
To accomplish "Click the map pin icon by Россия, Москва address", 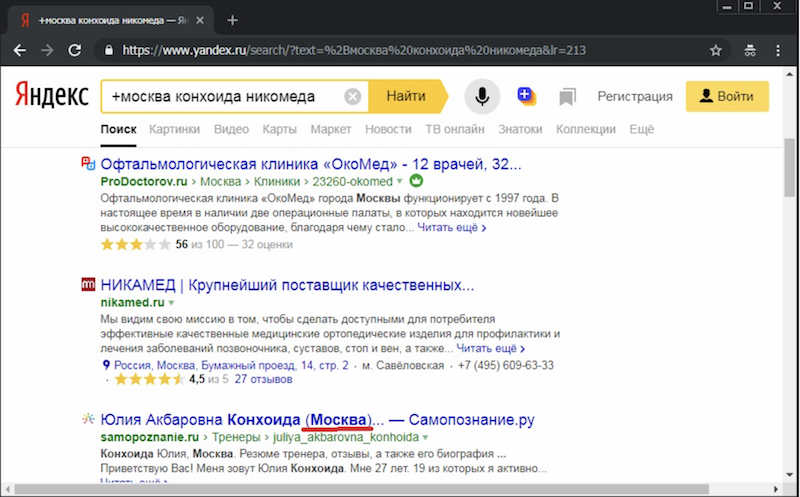I will click(x=106, y=365).
